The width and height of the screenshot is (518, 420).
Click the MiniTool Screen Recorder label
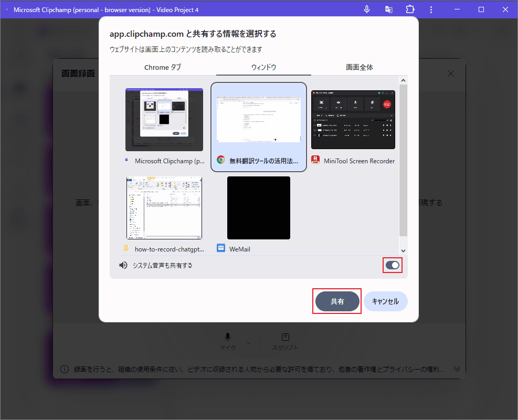pyautogui.click(x=359, y=161)
